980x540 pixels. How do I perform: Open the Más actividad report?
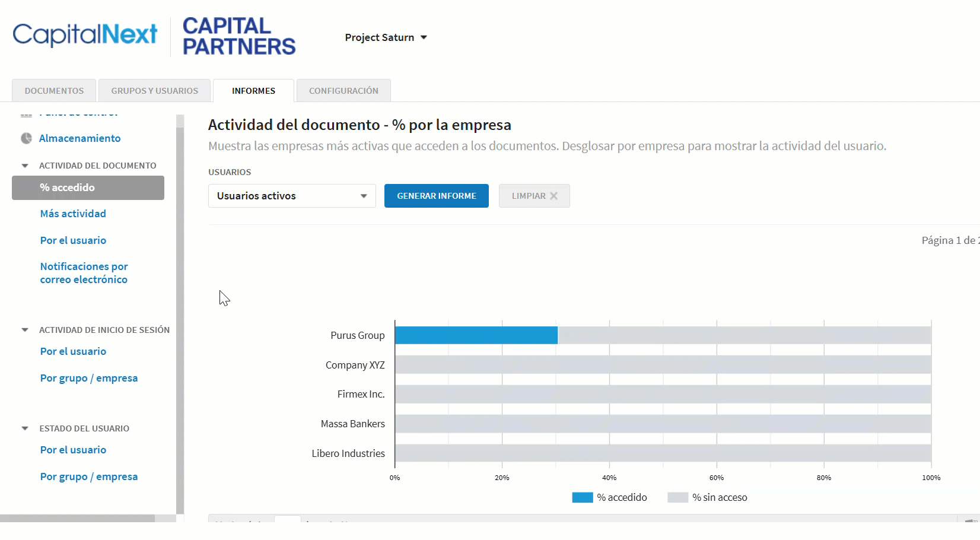[x=73, y=214]
